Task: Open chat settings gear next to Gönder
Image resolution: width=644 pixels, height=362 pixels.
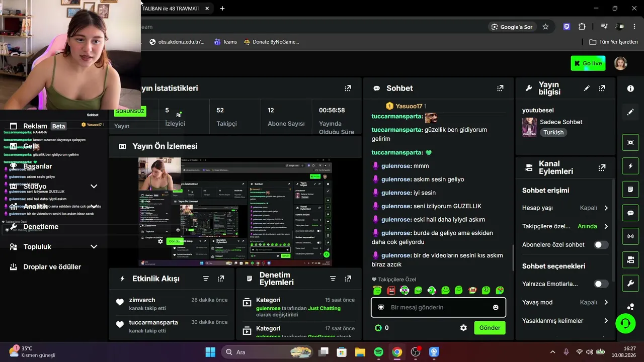Action: click(463, 328)
